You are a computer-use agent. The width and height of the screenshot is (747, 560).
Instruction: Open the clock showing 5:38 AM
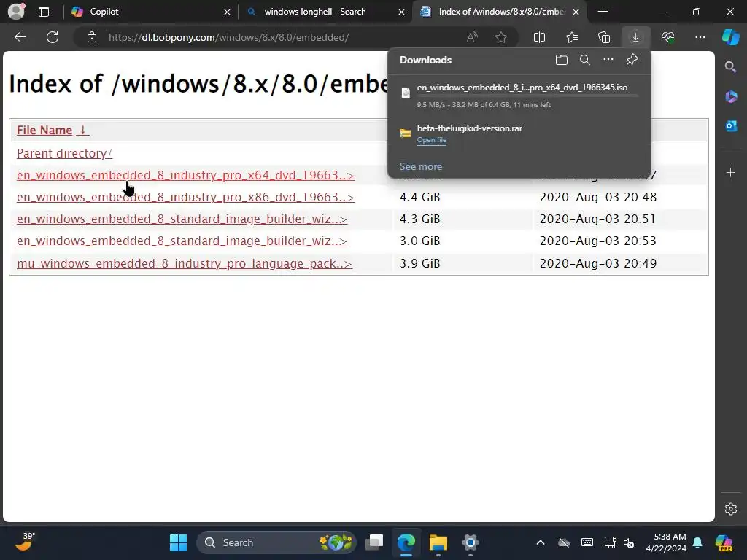point(666,542)
